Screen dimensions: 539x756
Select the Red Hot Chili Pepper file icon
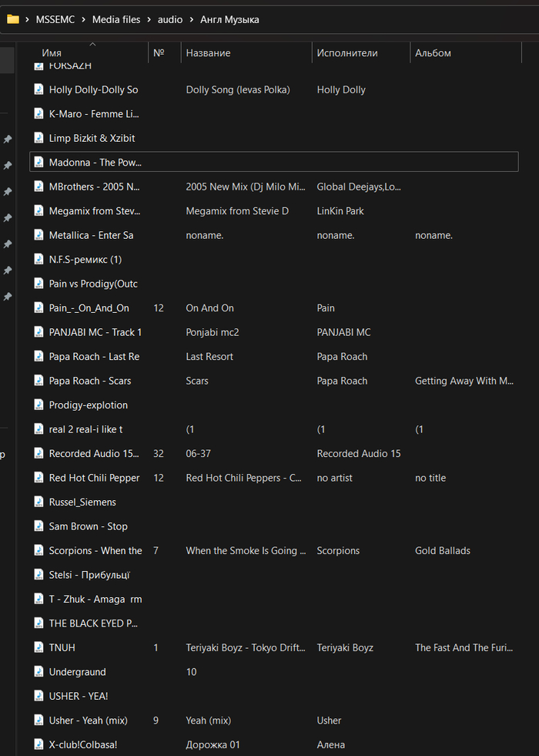pyautogui.click(x=39, y=478)
